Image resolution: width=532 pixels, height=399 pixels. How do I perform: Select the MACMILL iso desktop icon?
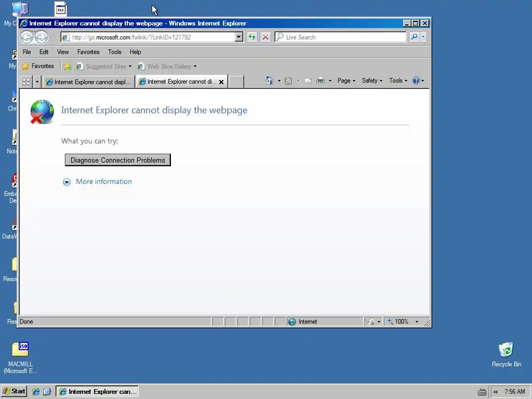pyautogui.click(x=20, y=357)
